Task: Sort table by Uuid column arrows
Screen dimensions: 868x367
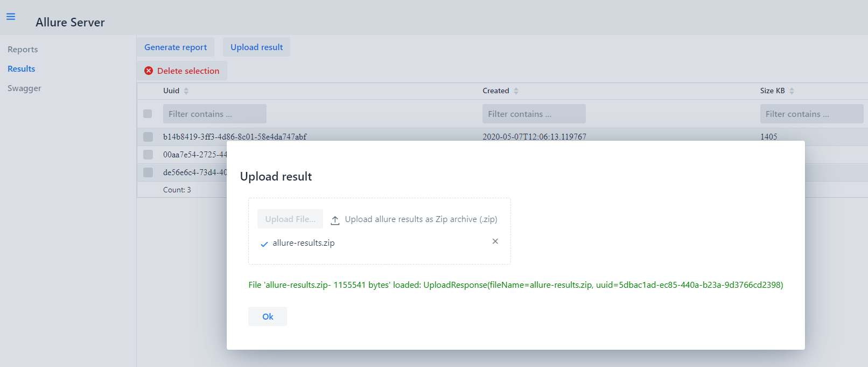Action: 186,91
